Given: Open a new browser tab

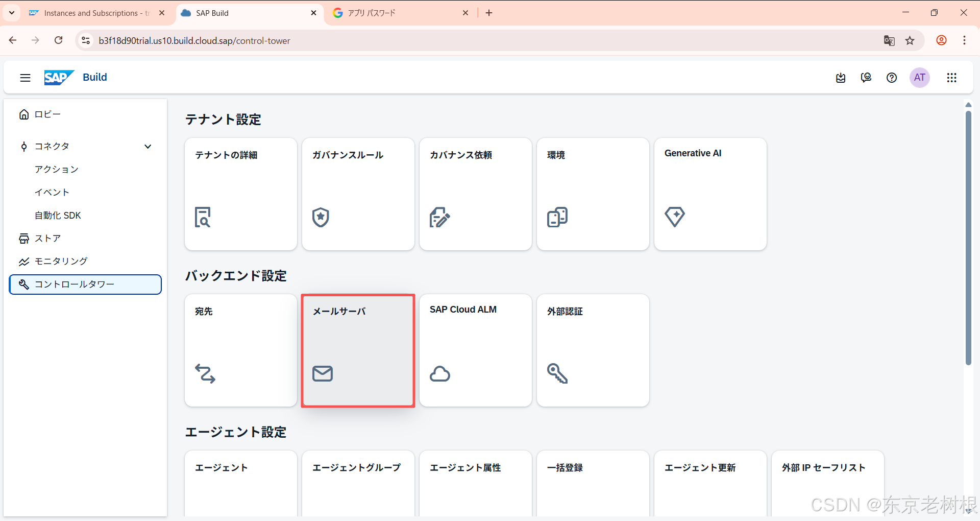Looking at the screenshot, I should coord(489,13).
